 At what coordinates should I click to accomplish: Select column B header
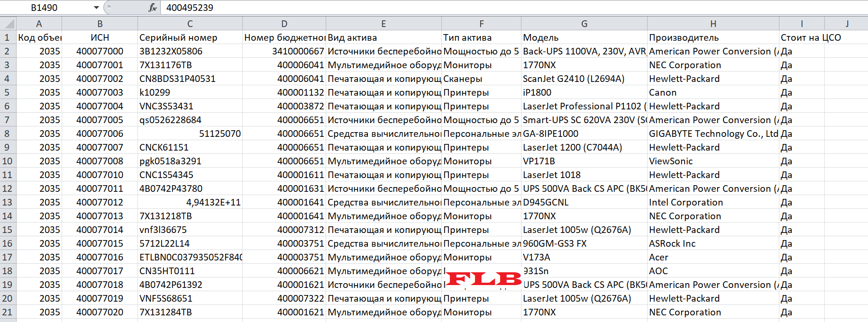(100, 24)
